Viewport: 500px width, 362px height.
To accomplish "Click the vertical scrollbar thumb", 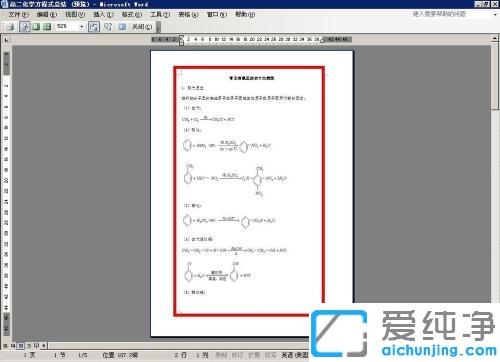I will tap(495, 77).
